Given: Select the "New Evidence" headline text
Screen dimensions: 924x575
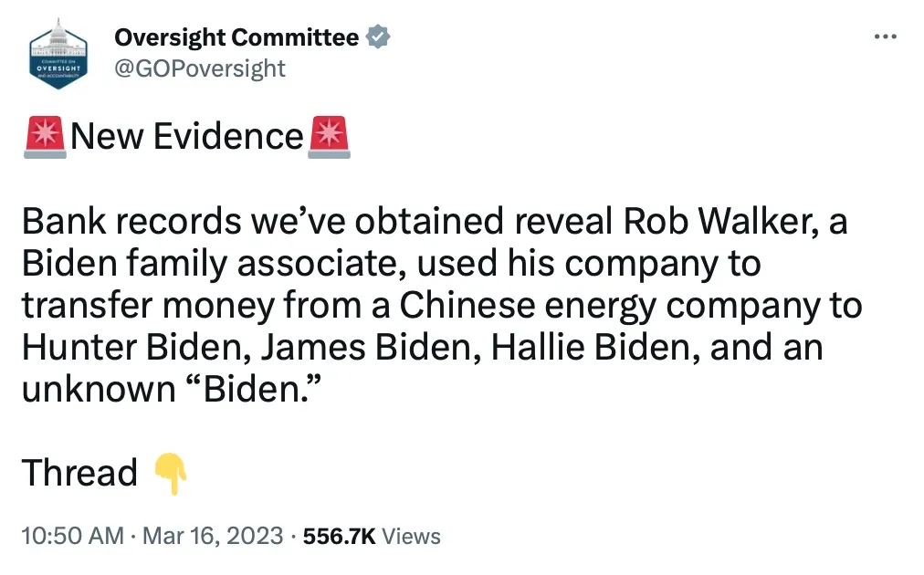Looking at the screenshot, I should (187, 137).
